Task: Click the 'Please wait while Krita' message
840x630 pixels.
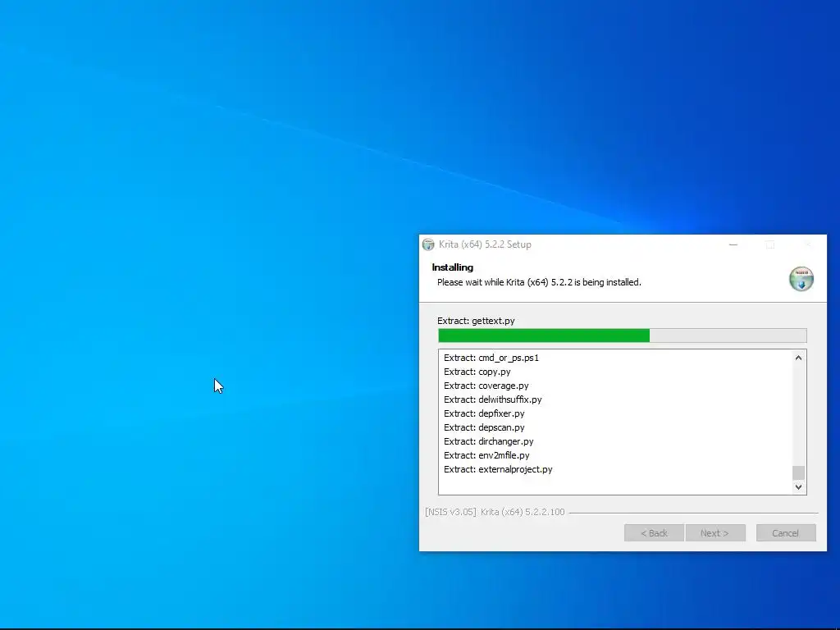Action: pos(539,282)
